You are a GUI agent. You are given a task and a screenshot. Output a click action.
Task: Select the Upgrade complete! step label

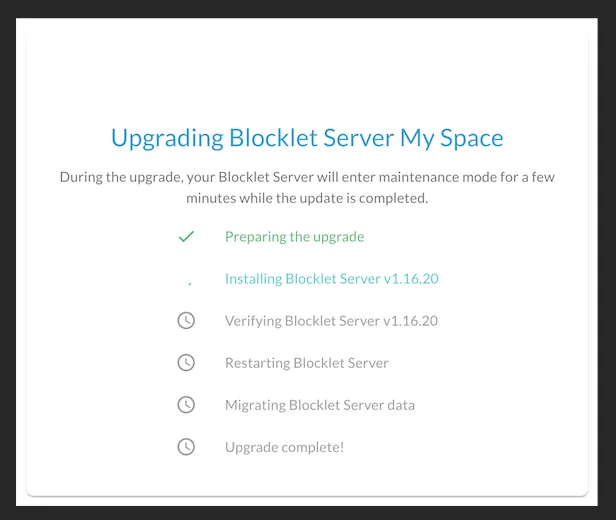click(284, 447)
